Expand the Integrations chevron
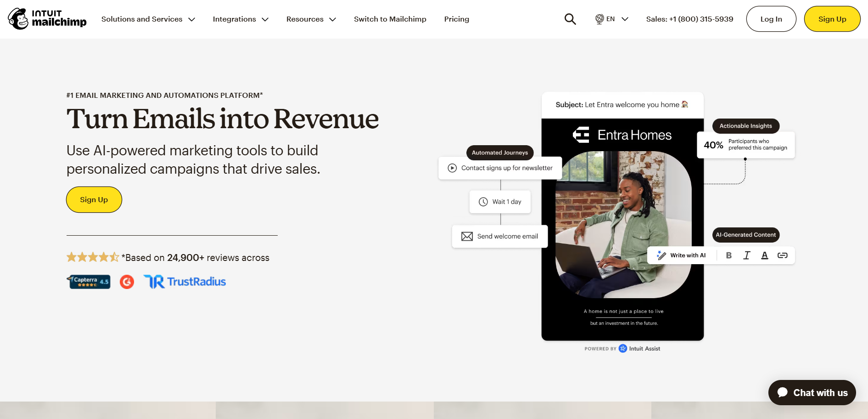This screenshot has height=419, width=868. [x=265, y=19]
